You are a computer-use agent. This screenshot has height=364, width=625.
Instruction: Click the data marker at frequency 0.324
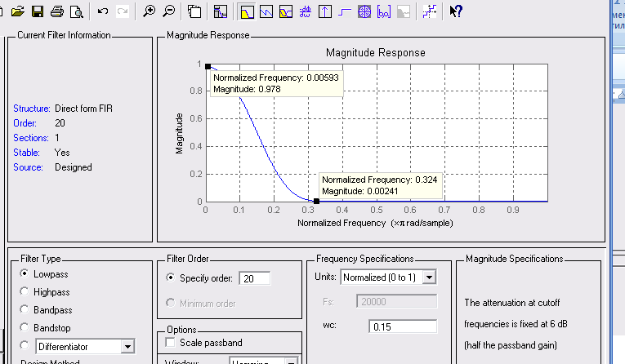coord(316,201)
